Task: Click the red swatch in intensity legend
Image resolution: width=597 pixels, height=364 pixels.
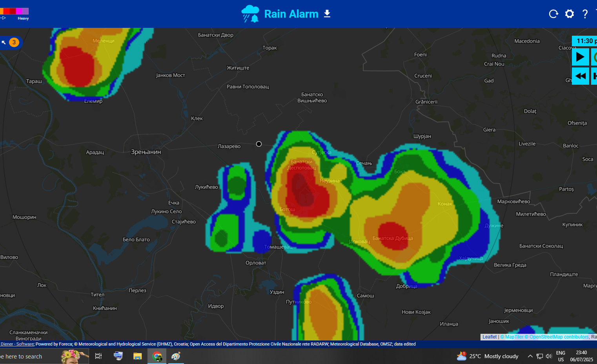Action: point(7,11)
